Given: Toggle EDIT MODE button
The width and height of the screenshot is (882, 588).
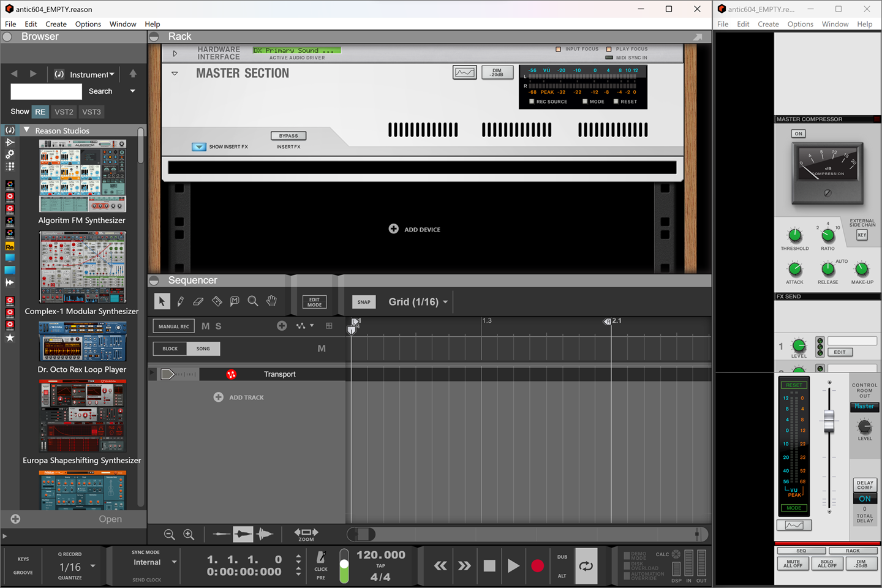Looking at the screenshot, I should (x=314, y=302).
